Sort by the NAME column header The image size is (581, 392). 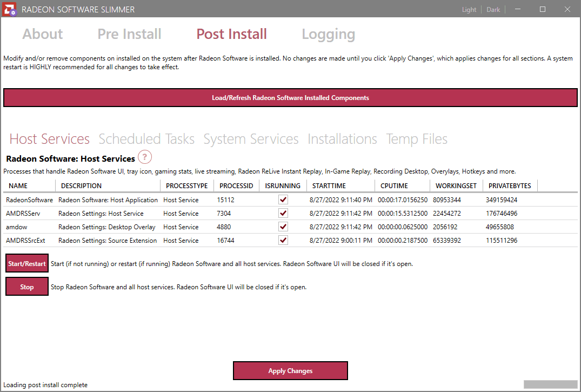(x=29, y=185)
